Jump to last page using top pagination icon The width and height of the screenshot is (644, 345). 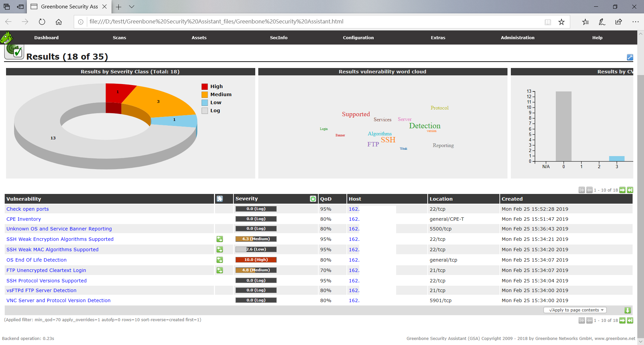click(x=630, y=190)
